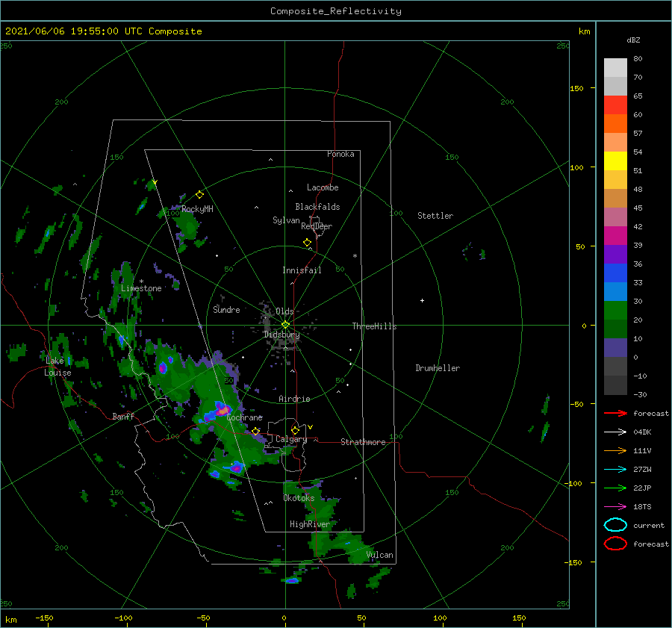Image resolution: width=672 pixels, height=628 pixels.
Task: Click the yellow diamond marker inside Calgary
Action: coord(295,430)
